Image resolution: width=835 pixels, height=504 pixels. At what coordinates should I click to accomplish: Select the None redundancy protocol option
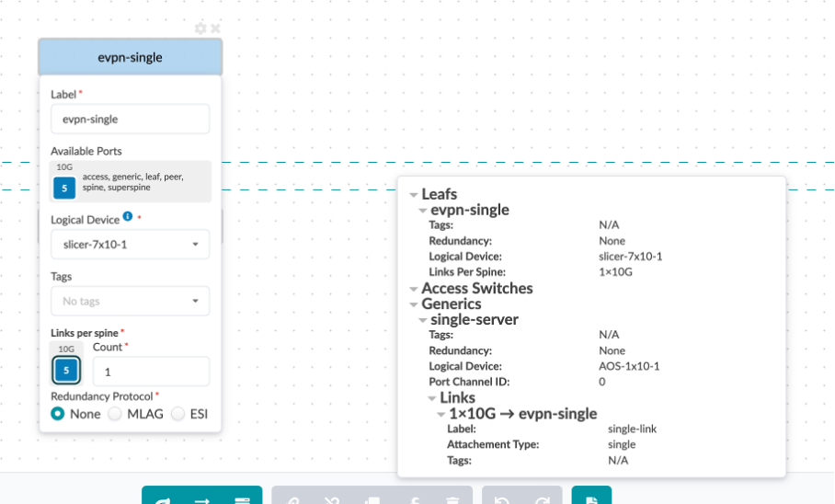pos(59,414)
